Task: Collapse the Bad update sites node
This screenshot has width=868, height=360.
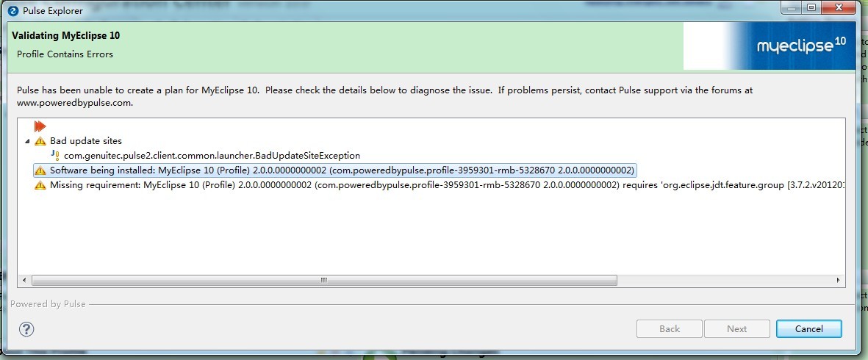Action: point(27,142)
